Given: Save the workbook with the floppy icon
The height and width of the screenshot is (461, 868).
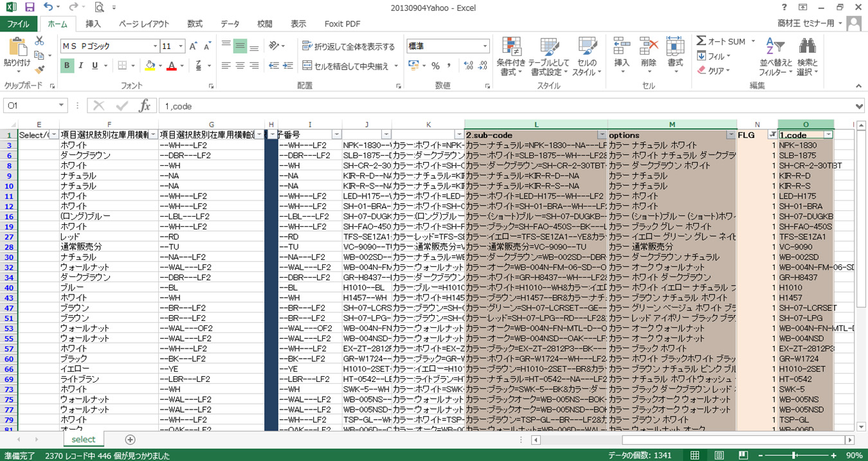Looking at the screenshot, I should (x=30, y=7).
